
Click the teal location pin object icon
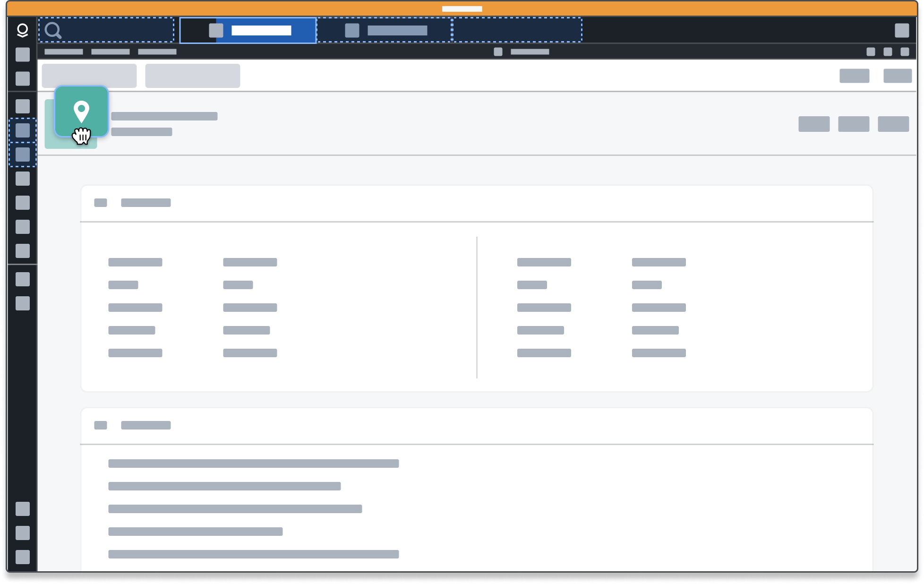tap(81, 112)
